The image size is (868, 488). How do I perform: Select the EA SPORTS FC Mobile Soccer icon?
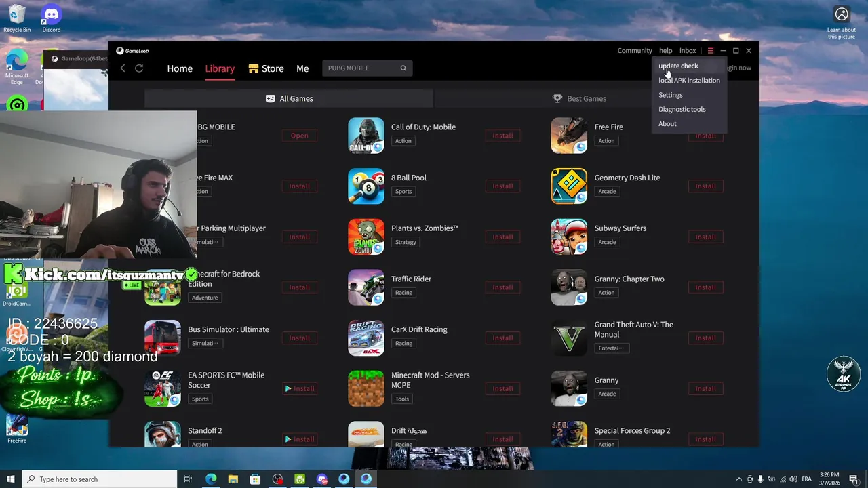pyautogui.click(x=163, y=388)
